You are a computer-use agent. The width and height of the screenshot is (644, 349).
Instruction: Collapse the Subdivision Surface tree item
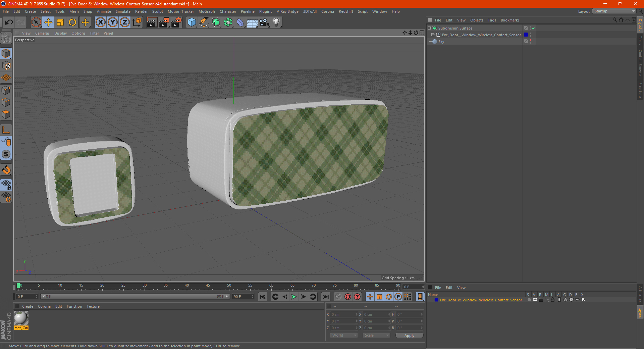pos(429,28)
